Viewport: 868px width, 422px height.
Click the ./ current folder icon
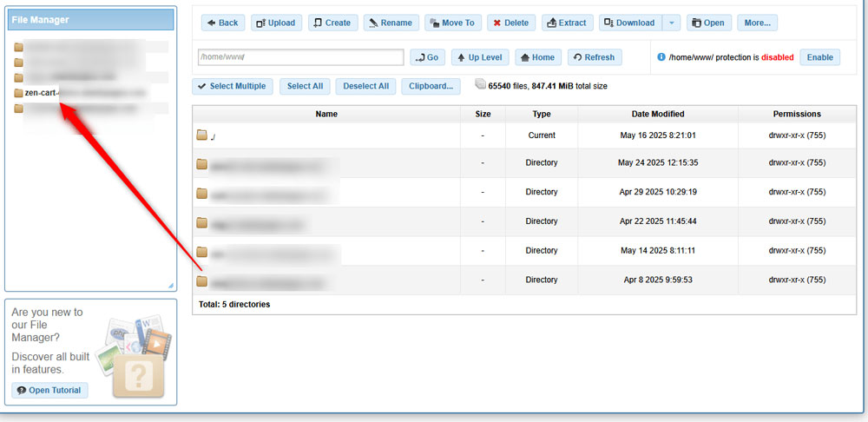click(x=202, y=135)
